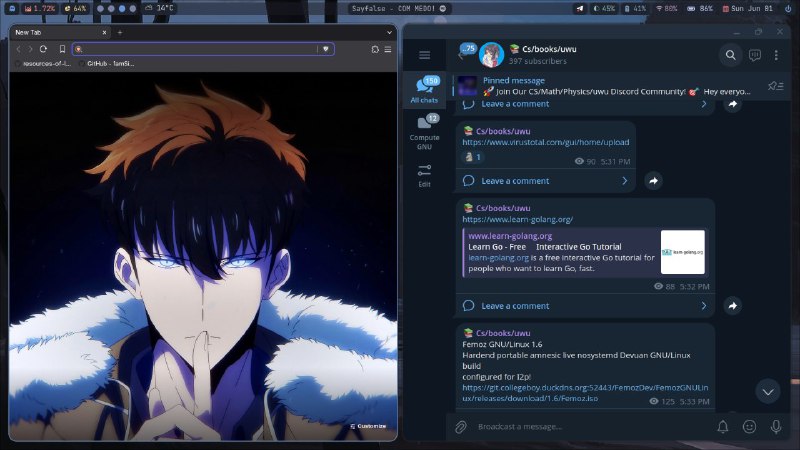This screenshot has height=450, width=800.
Task: Select the New Tab browser tab
Action: (60, 32)
